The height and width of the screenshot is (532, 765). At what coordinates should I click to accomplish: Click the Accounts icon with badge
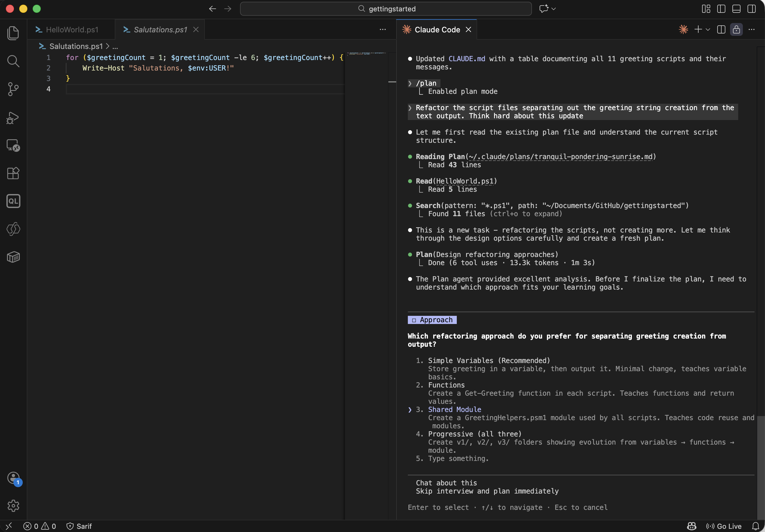(x=14, y=478)
